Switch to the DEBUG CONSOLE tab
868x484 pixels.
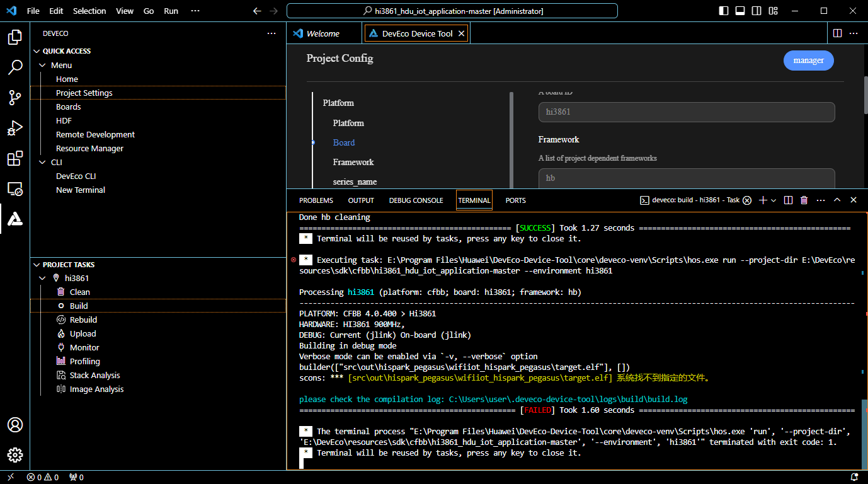pyautogui.click(x=416, y=200)
